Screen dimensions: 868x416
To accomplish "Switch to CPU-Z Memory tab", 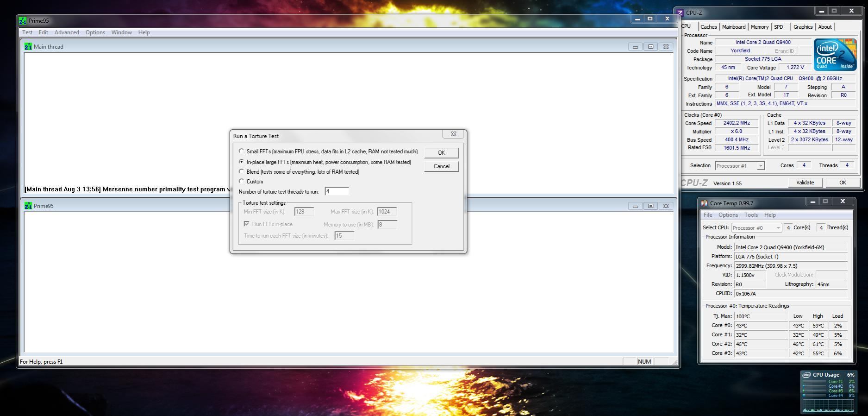I will click(x=760, y=27).
